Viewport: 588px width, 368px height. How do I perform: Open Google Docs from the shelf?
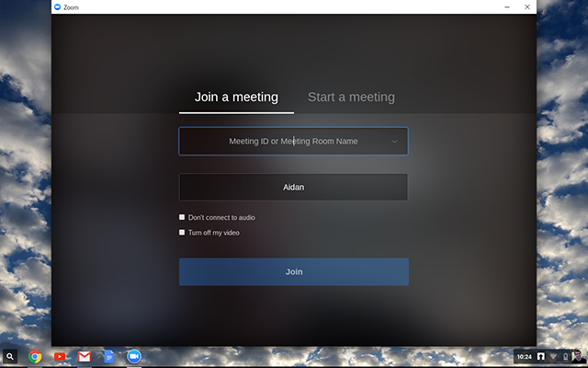click(109, 356)
